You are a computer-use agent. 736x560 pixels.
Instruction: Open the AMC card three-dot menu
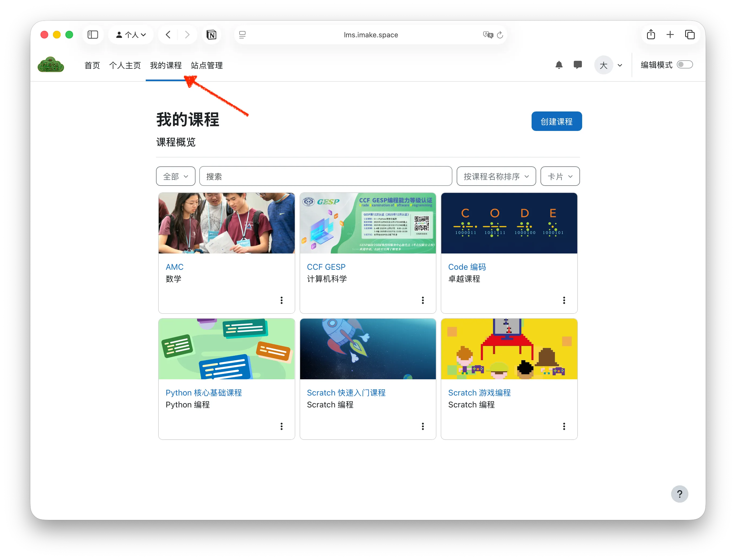281,300
